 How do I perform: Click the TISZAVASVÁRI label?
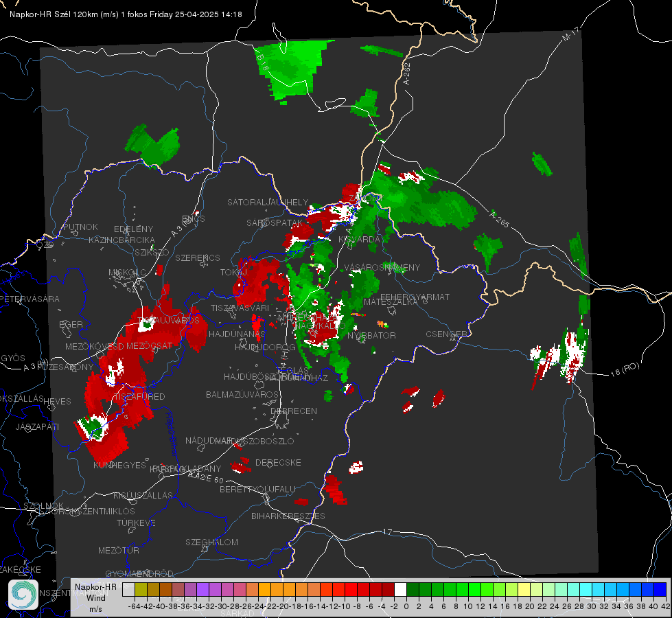coord(240,308)
